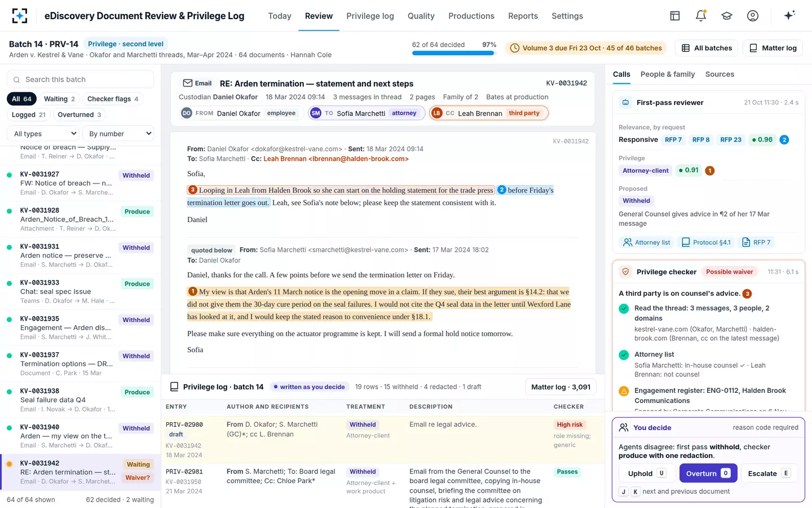Open the 'By number' sort dropdown
Viewport: 812px width, 508px height.
pos(120,134)
